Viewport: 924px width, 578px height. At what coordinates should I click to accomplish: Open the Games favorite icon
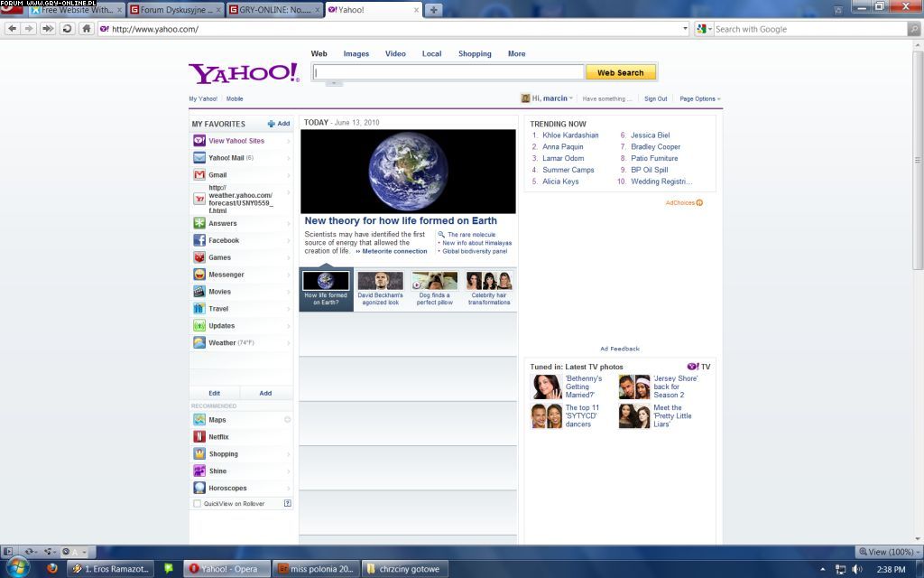(199, 257)
